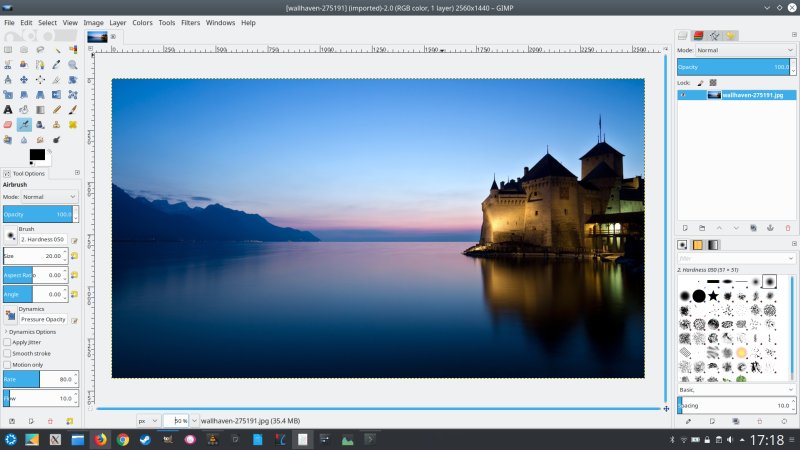
Task: Adjust the brush Spacing slider
Action: click(736, 406)
